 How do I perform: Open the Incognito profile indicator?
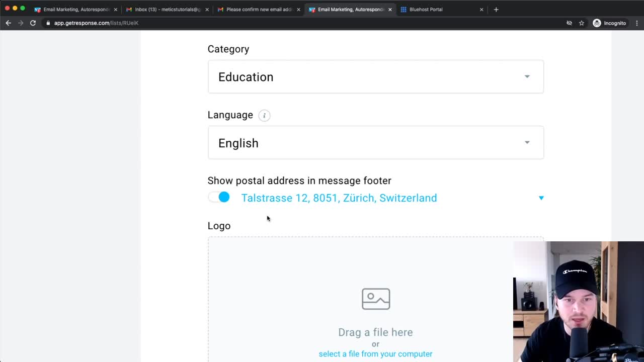coord(609,23)
